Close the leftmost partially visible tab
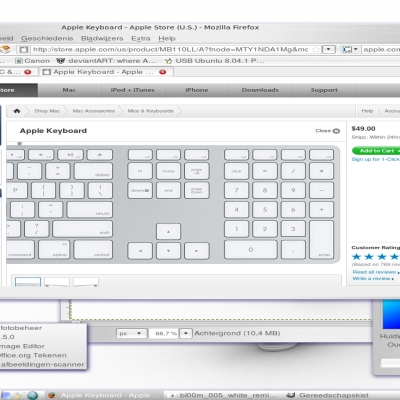Screen dimensions: 400x400 coord(28,72)
